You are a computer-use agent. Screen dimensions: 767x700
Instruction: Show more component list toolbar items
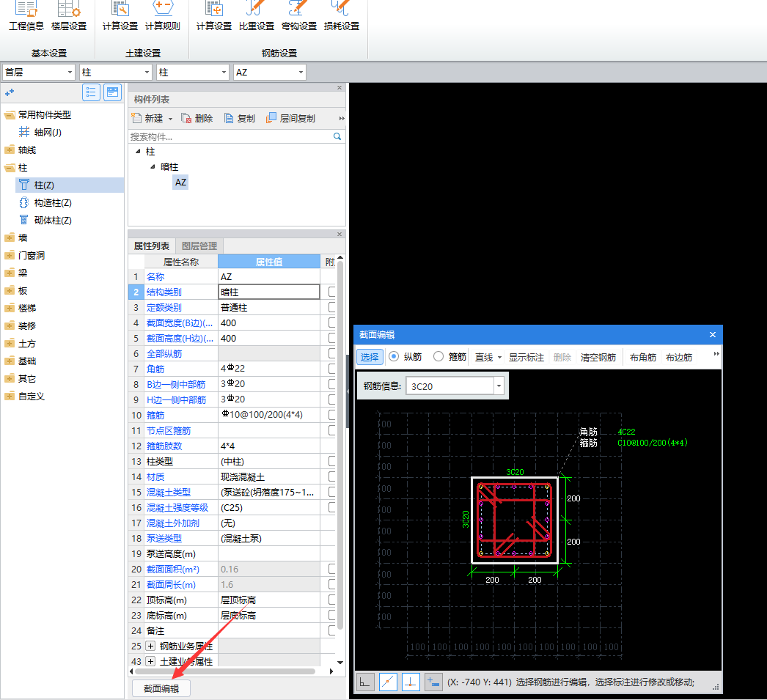click(x=342, y=118)
